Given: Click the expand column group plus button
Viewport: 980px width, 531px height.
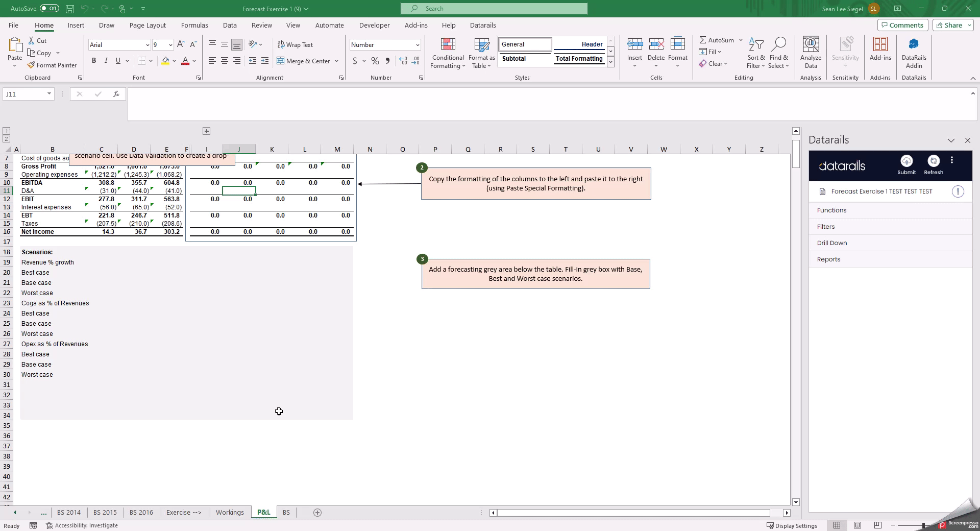Looking at the screenshot, I should [x=206, y=131].
